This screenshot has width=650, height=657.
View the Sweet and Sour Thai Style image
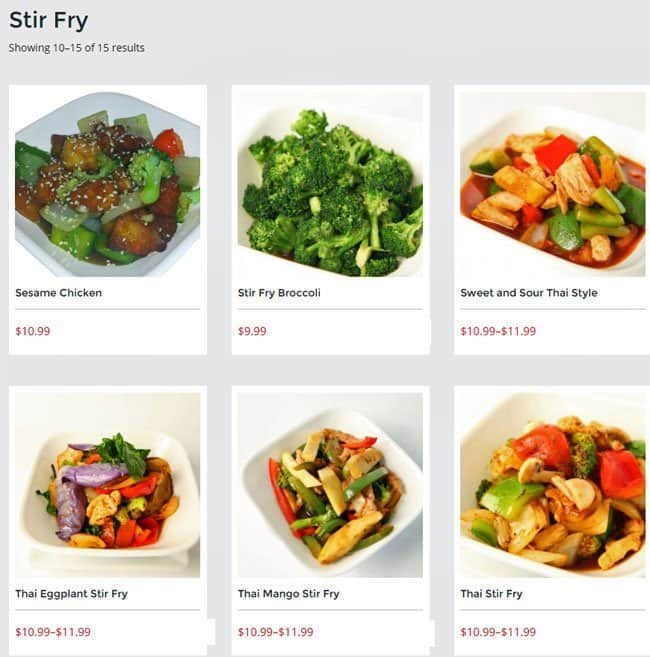[x=553, y=184]
